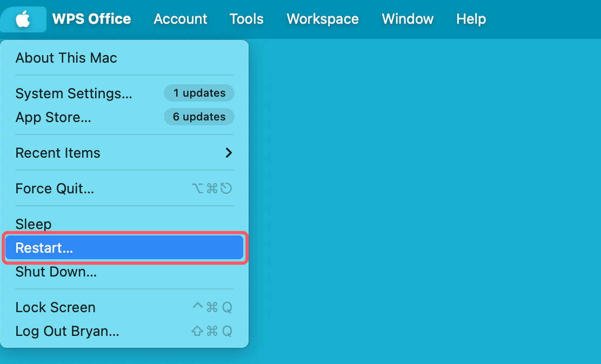Open System Settings from Apple menu
The image size is (601, 364).
click(x=74, y=93)
